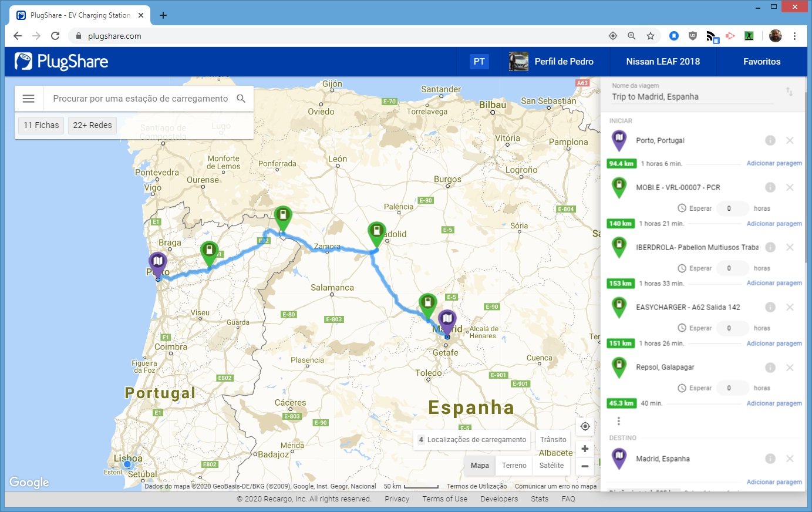
Task: Center map on my location
Action: pyautogui.click(x=585, y=426)
